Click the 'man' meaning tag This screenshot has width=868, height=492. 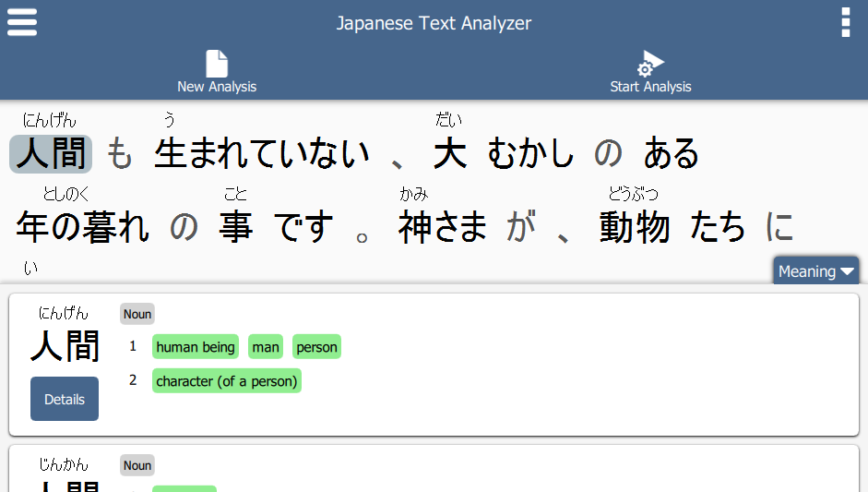266,347
